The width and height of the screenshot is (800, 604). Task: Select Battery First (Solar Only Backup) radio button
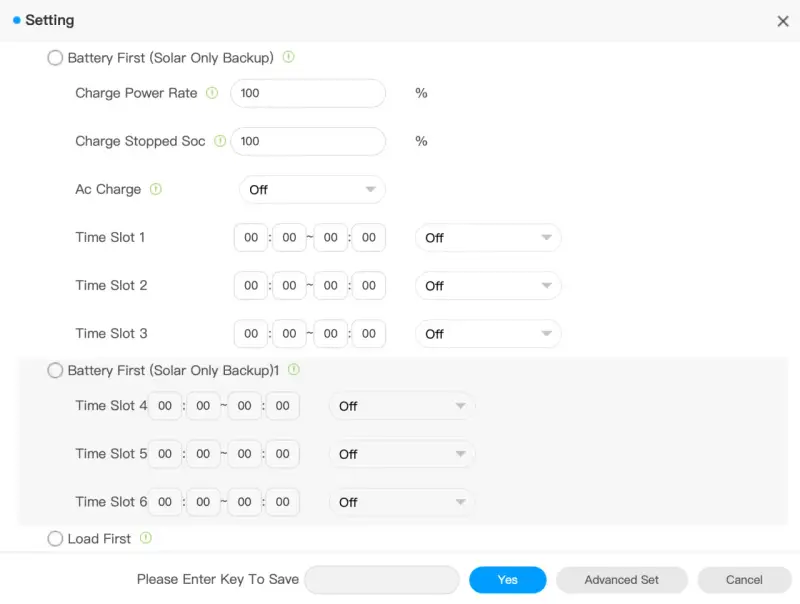pos(55,58)
